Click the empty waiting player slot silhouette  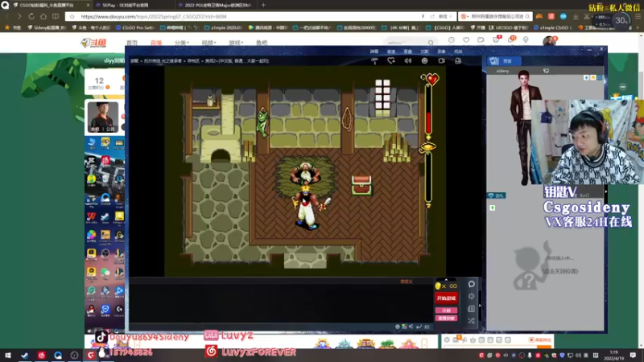pyautogui.click(x=531, y=265)
